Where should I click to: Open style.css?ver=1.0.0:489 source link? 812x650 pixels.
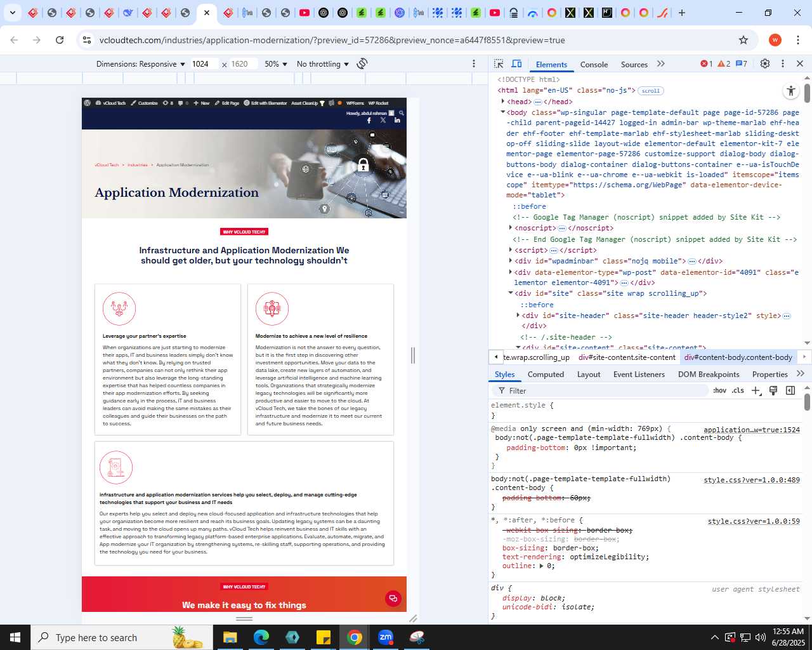[x=752, y=480]
